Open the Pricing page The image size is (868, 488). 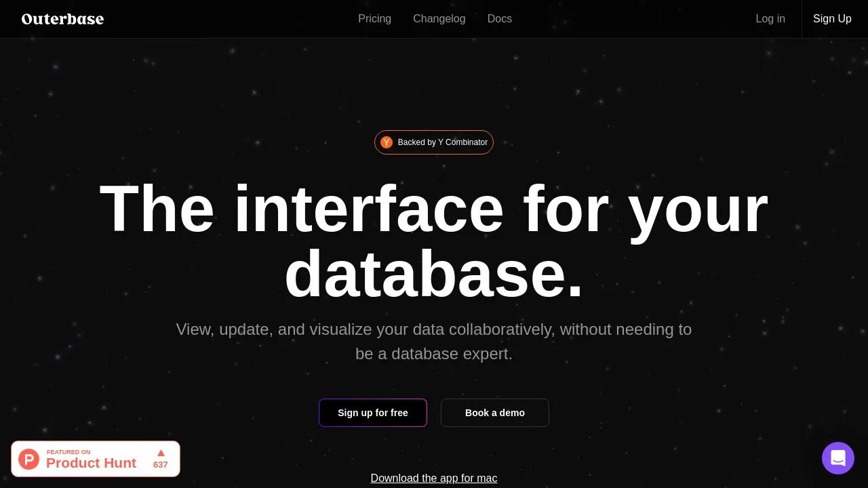tap(374, 19)
